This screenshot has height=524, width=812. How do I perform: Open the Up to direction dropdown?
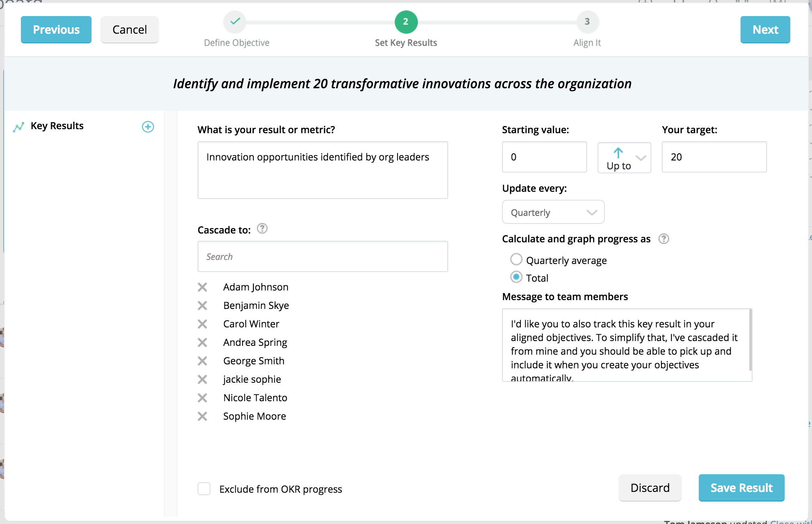tap(624, 158)
